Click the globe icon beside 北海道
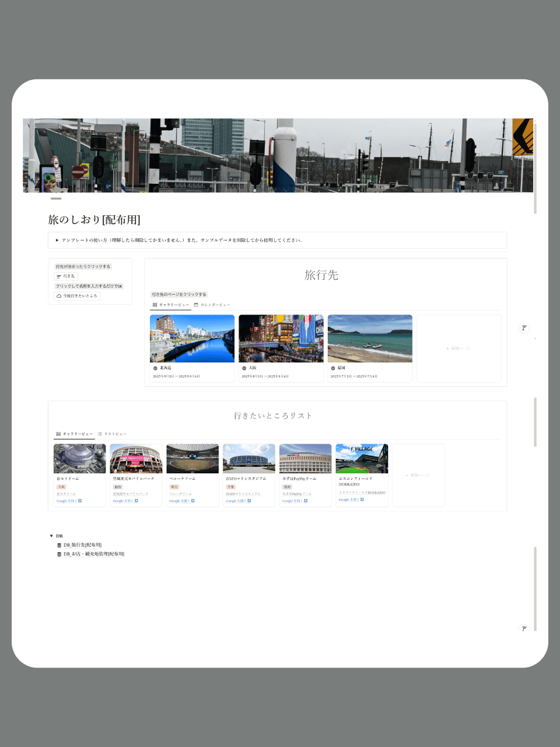The height and width of the screenshot is (747, 560). [x=155, y=368]
